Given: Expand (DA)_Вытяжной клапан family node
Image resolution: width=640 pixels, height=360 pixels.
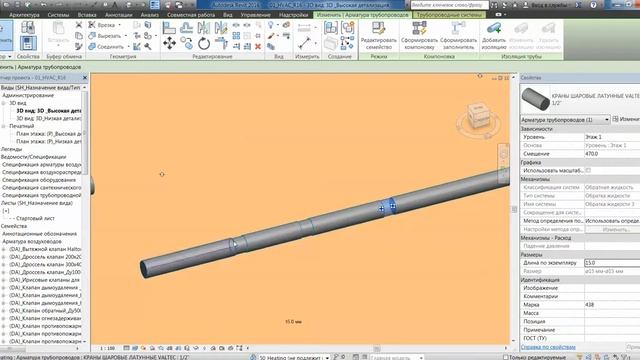Looking at the screenshot, I should (4, 249).
